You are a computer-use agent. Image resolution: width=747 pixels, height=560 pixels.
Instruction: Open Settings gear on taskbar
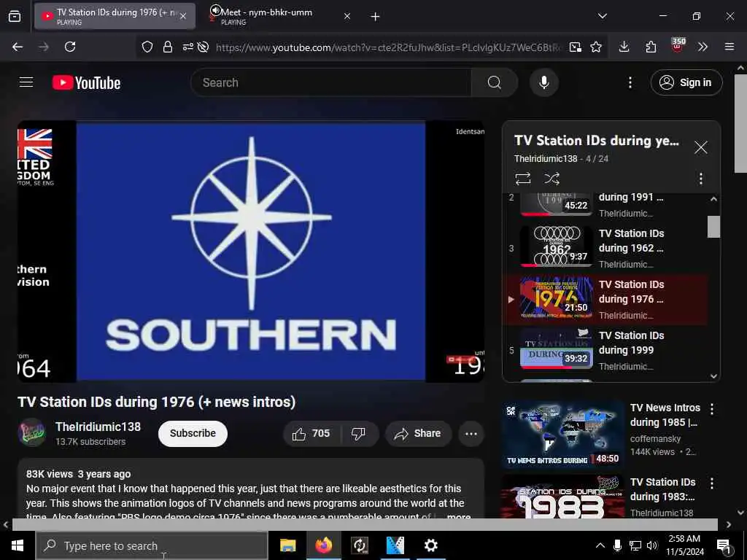pyautogui.click(x=430, y=545)
